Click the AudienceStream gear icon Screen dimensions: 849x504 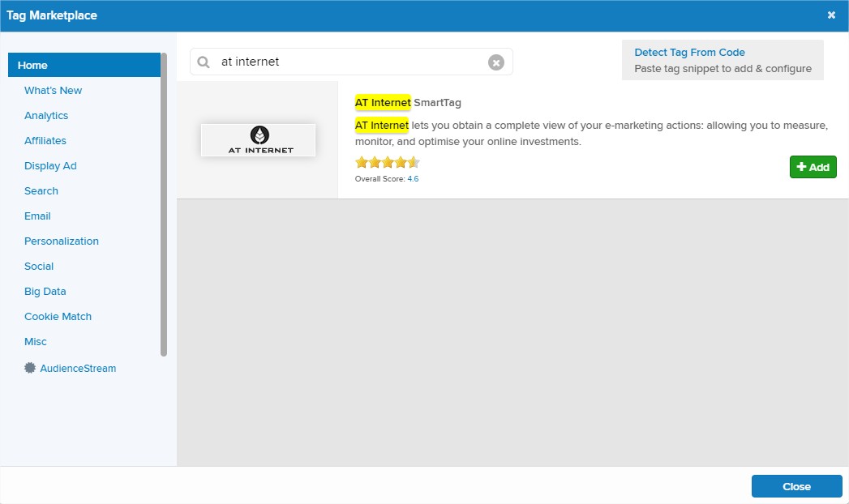[x=30, y=368]
